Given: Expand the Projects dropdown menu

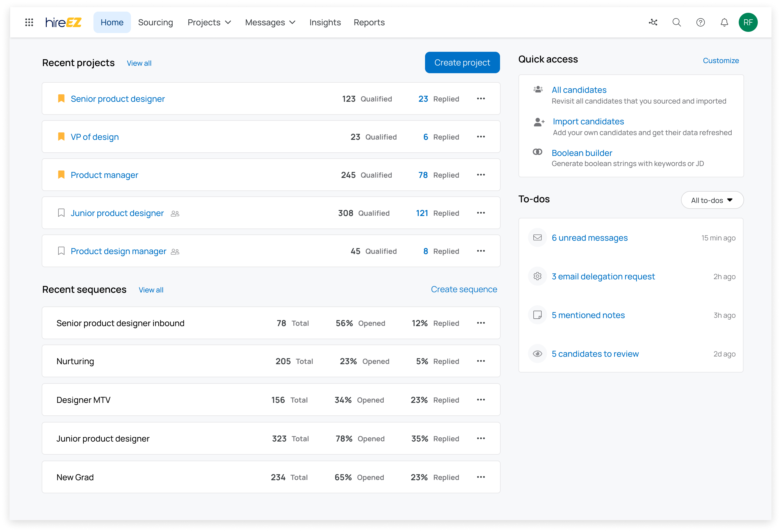Looking at the screenshot, I should pos(209,23).
